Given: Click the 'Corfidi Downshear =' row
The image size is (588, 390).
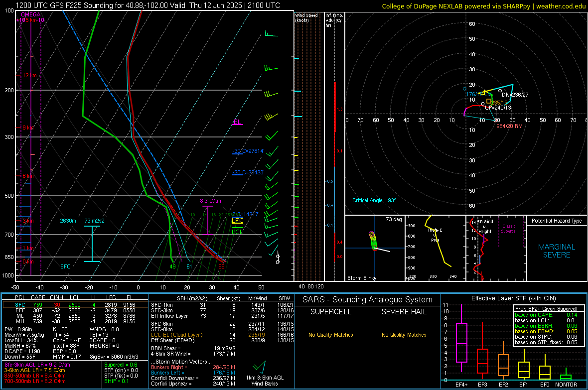Looking at the screenshot, I should (193, 378).
